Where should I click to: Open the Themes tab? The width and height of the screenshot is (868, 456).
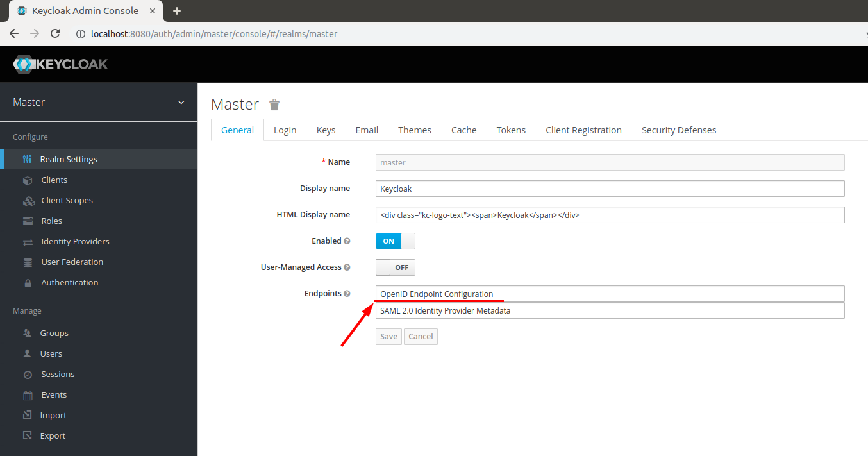click(415, 130)
